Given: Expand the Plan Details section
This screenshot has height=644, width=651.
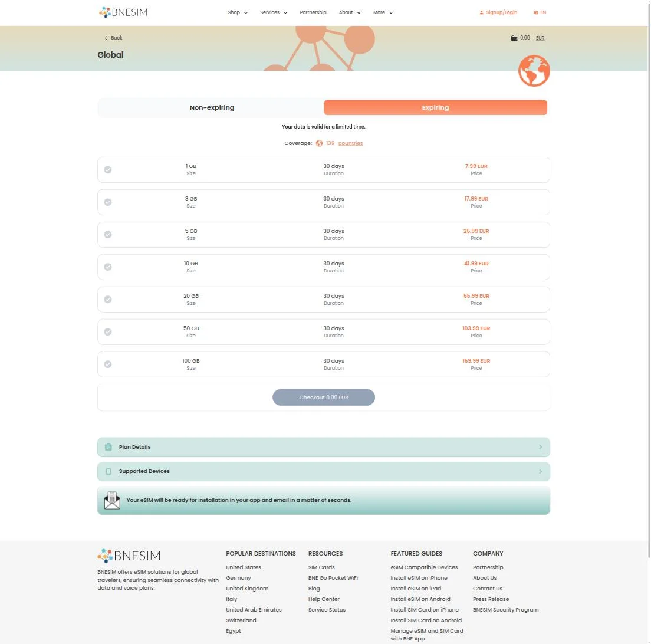Looking at the screenshot, I should [323, 447].
